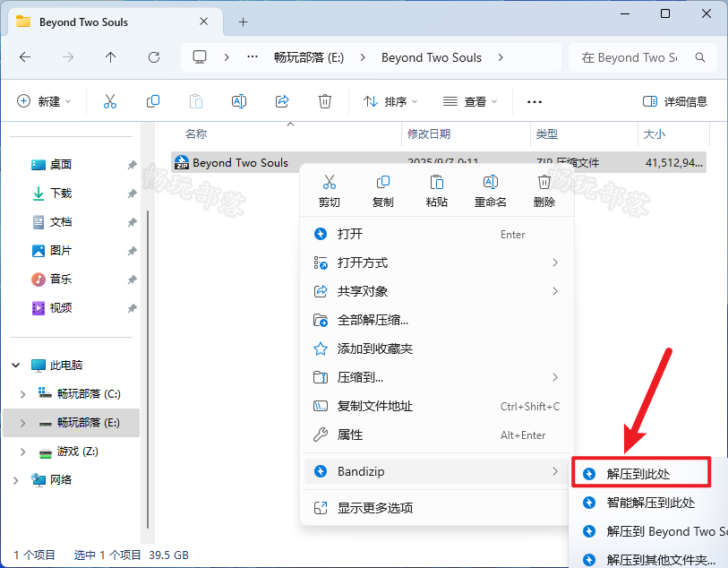Open the 排序 sort dropdown
This screenshot has height=568, width=728.
390,101
